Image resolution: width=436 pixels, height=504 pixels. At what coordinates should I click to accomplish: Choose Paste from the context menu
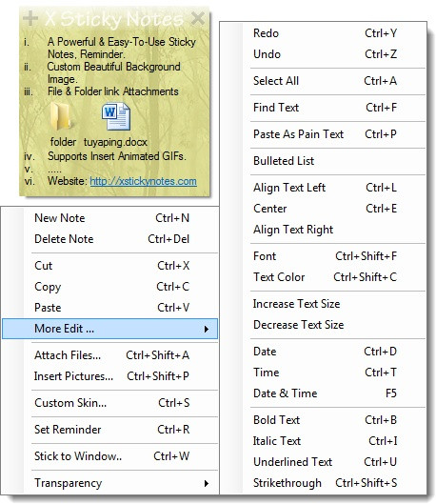click(110, 308)
